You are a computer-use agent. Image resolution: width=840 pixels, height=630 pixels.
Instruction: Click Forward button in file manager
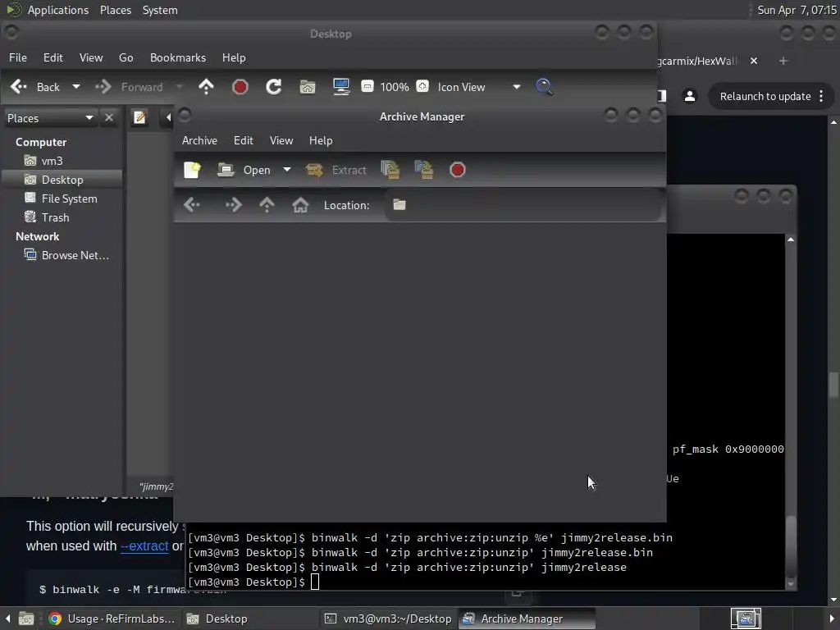[129, 87]
